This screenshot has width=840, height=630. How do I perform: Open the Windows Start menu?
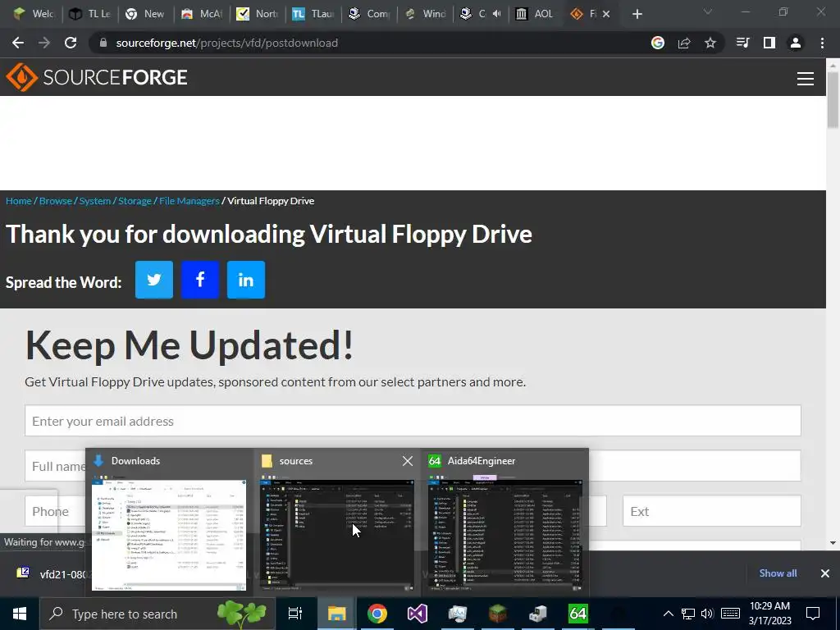20,614
